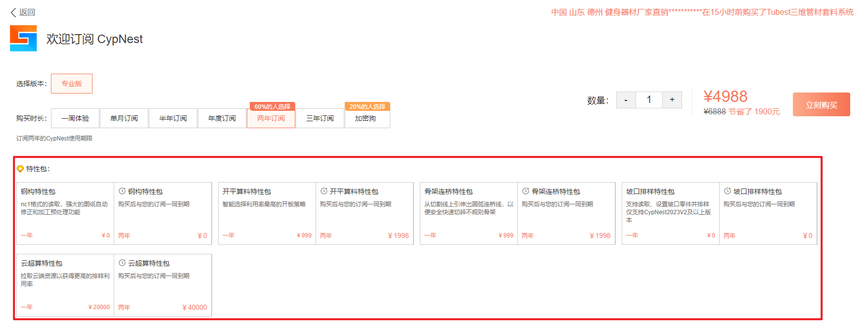This screenshot has width=868, height=330.
Task: Click the 60%的人选择 badge
Action: 272,106
